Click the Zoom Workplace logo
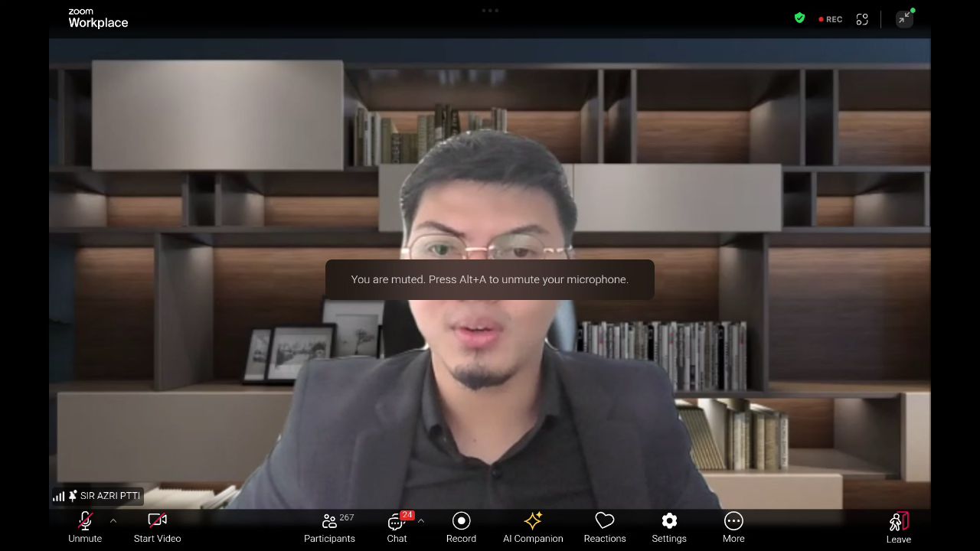The height and width of the screenshot is (551, 980). point(98,18)
